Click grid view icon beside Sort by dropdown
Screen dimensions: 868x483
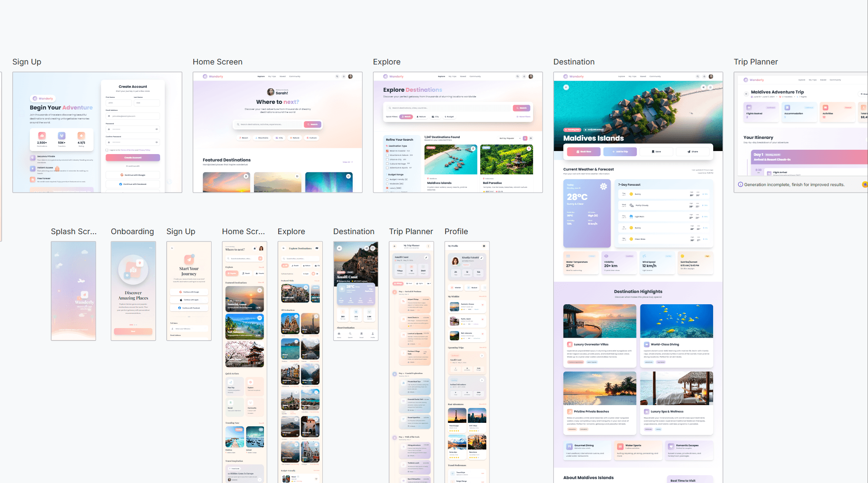(x=525, y=138)
